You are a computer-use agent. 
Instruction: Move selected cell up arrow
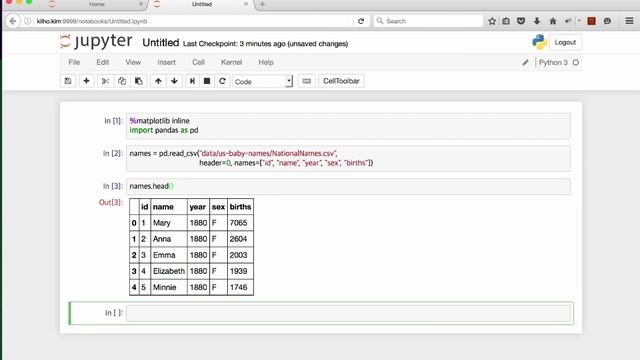158,81
